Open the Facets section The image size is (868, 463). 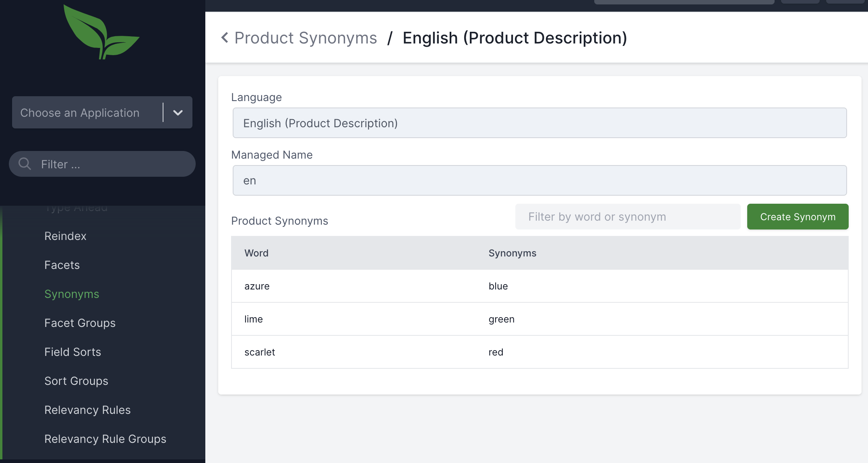[x=62, y=265]
